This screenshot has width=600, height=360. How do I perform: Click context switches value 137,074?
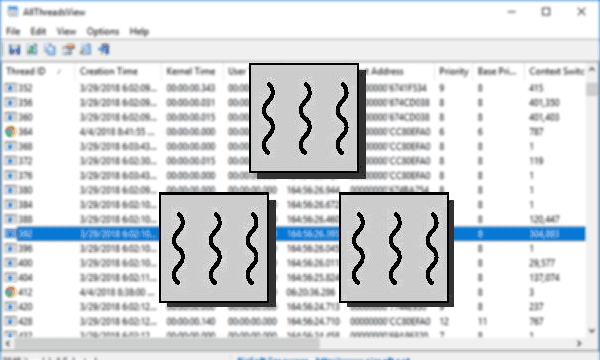point(544,277)
